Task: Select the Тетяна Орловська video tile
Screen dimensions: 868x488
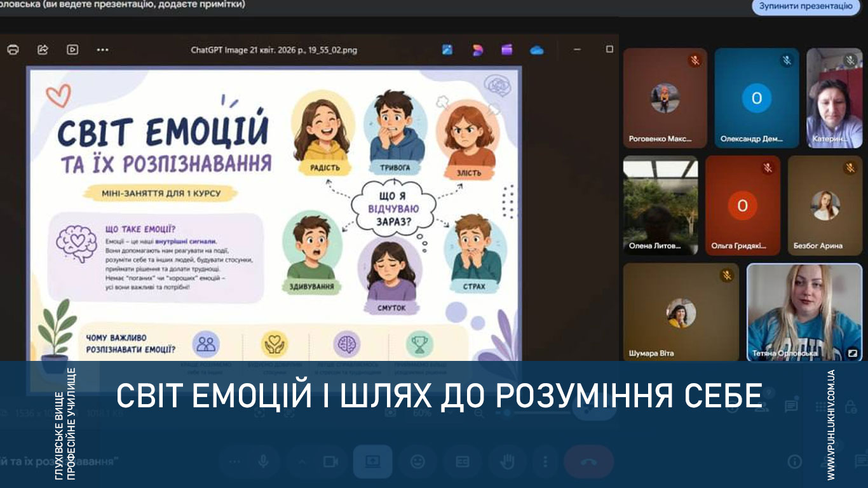Action: click(804, 313)
